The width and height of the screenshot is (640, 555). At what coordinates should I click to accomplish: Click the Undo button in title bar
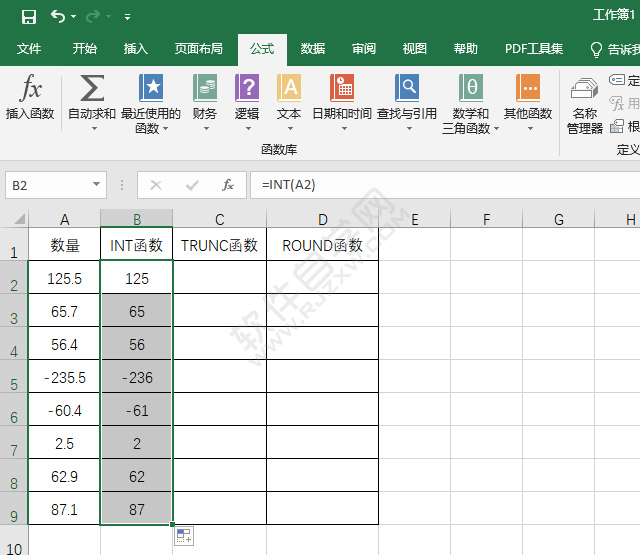[58, 16]
